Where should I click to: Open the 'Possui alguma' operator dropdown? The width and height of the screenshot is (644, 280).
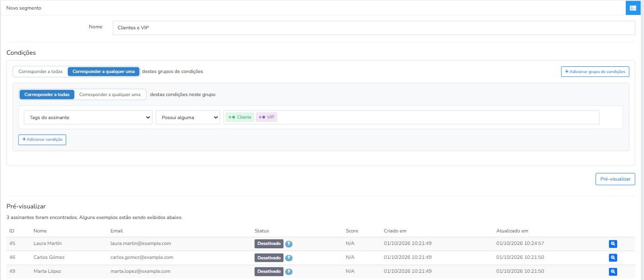(187, 117)
